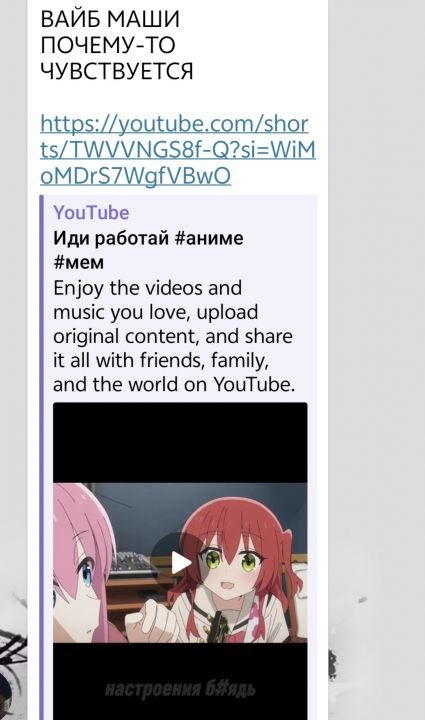Click the URL segment "ts/TWVVNGS8f-Q?si=WiM"
This screenshot has height=720, width=425.
click(x=178, y=150)
